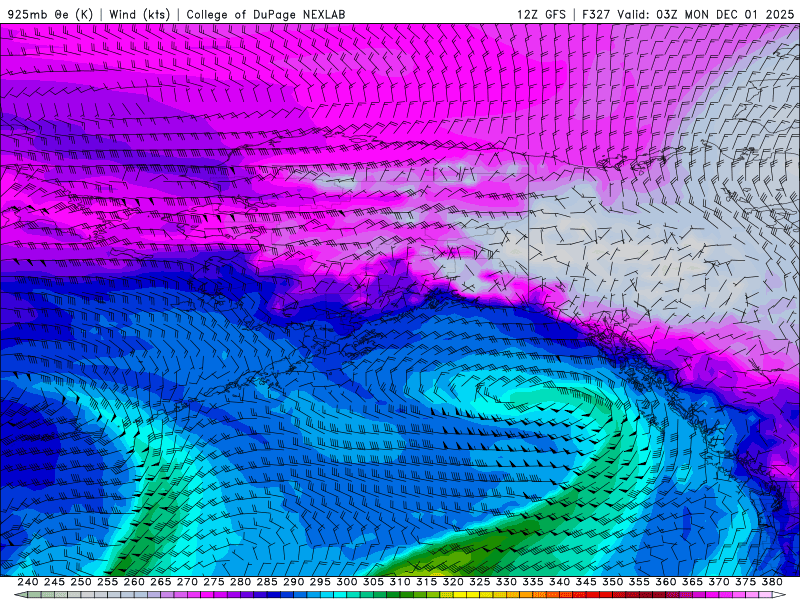This screenshot has height=600, width=800.
Task: Click the 290 value on the color scale
Action: pos(293,582)
